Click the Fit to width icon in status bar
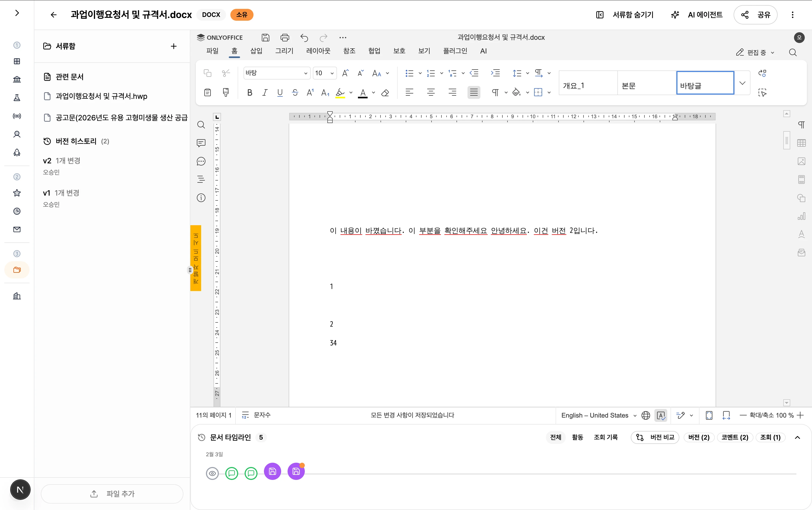The image size is (812, 510). point(726,415)
